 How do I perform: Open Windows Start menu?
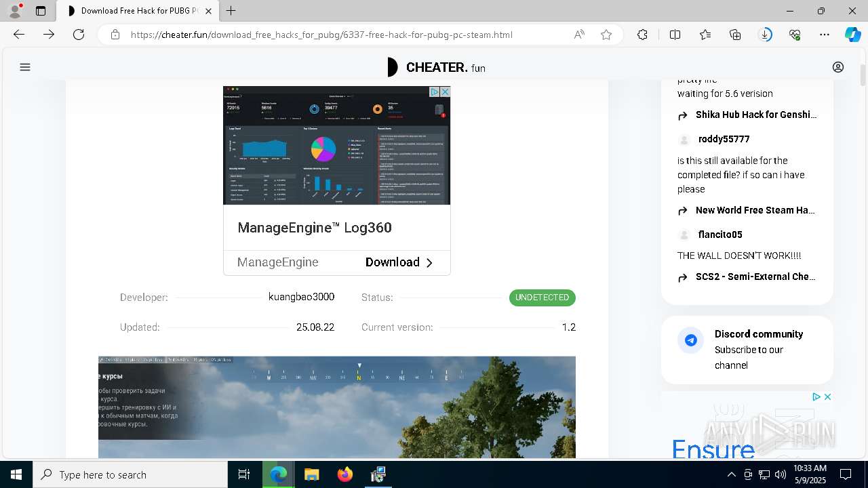(16, 474)
